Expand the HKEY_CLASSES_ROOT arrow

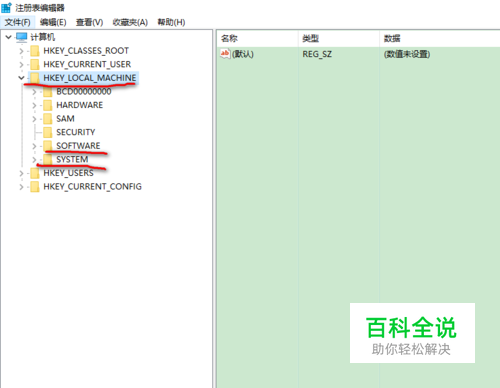point(21,51)
